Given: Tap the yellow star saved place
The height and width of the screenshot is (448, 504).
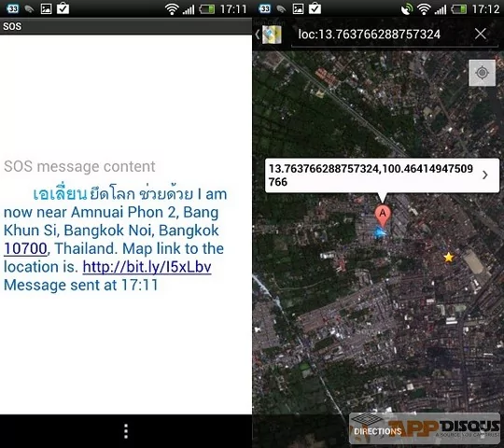Looking at the screenshot, I should 448,257.
